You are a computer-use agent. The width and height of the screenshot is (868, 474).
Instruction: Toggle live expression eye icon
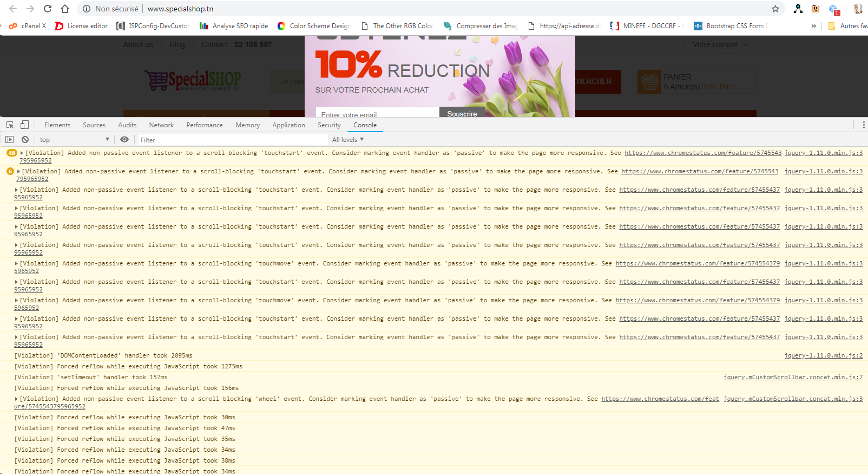pos(124,140)
